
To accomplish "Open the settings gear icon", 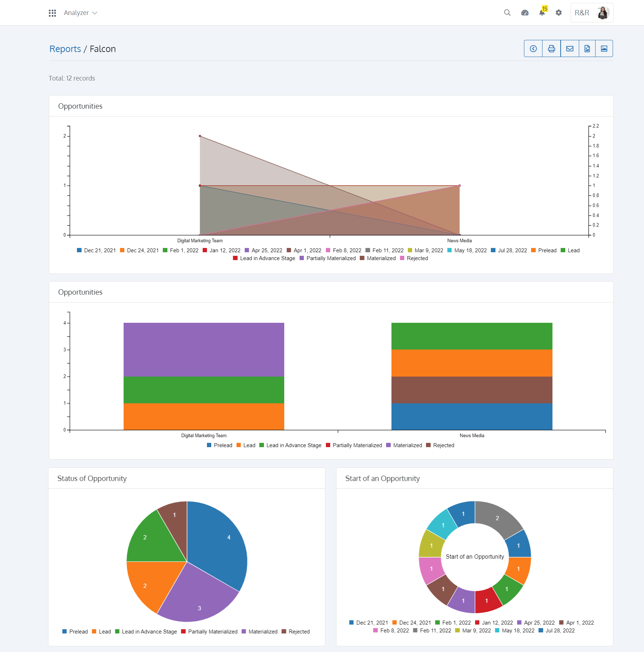I will 559,13.
